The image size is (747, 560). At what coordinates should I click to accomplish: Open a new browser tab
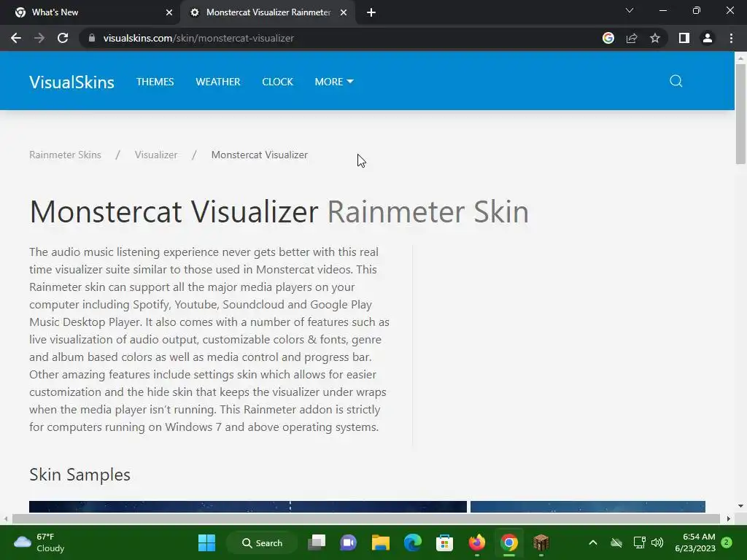(371, 12)
